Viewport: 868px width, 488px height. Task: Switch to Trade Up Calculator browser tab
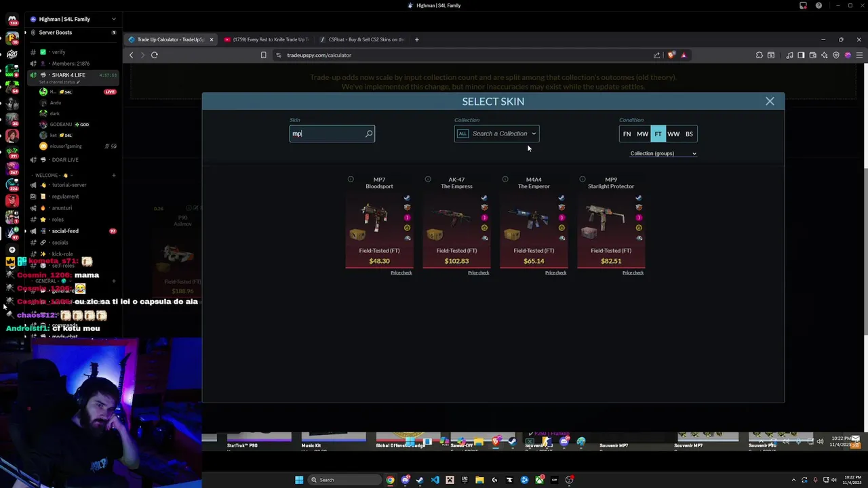(x=171, y=39)
